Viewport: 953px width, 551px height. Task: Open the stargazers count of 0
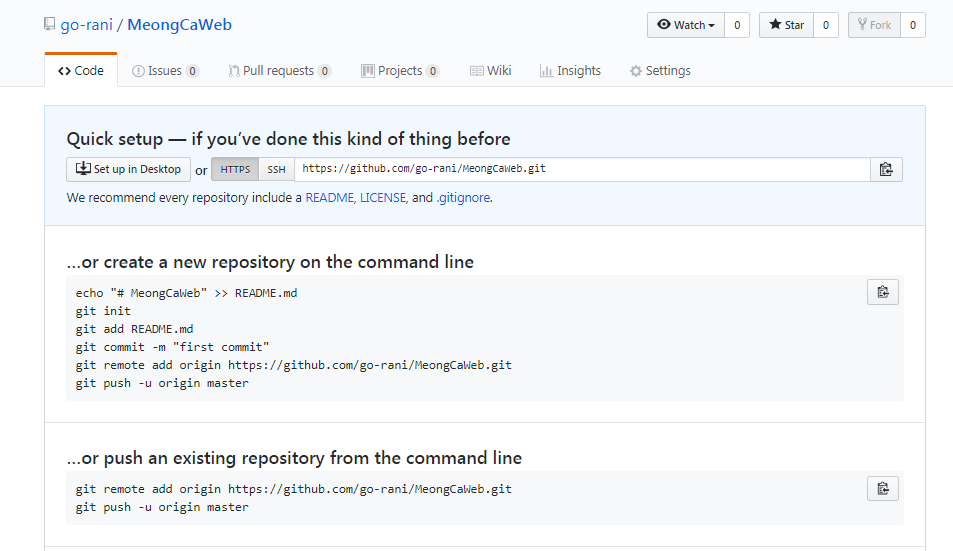pyautogui.click(x=825, y=25)
